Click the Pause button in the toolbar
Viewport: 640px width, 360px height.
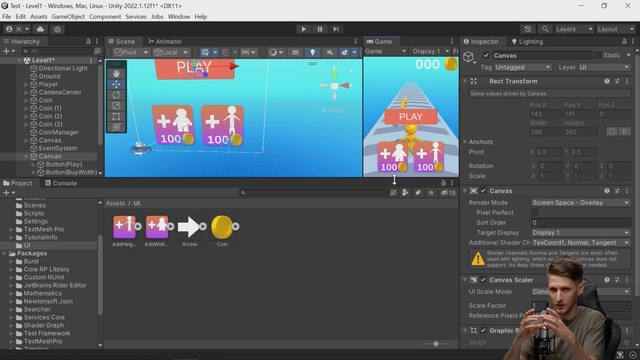(320, 29)
